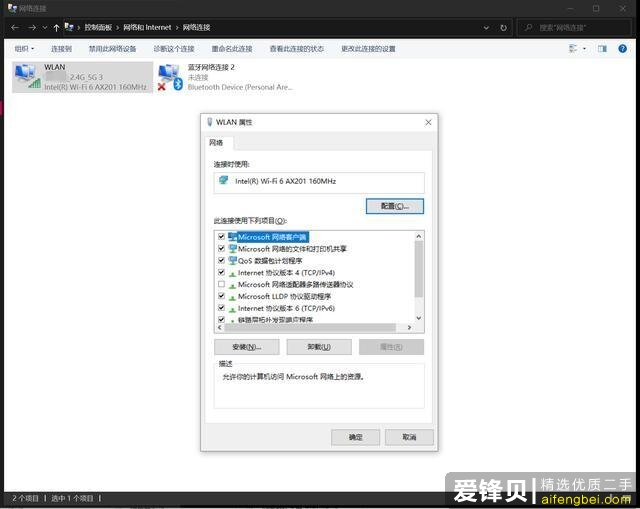Open recent locations dropdown arrow

point(44,28)
